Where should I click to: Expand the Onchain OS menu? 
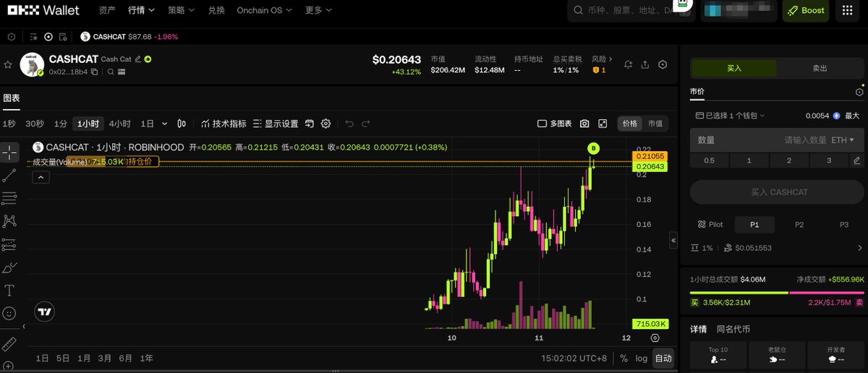(x=264, y=10)
